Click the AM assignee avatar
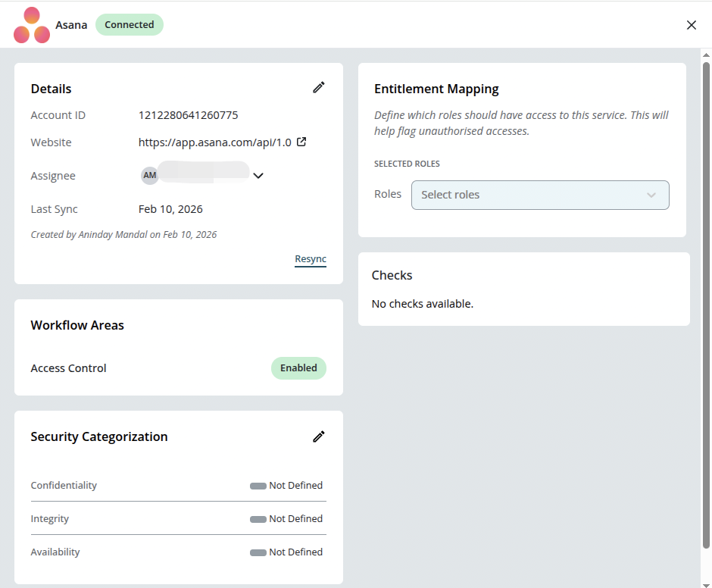Viewport: 712px width, 588px height. tap(149, 175)
